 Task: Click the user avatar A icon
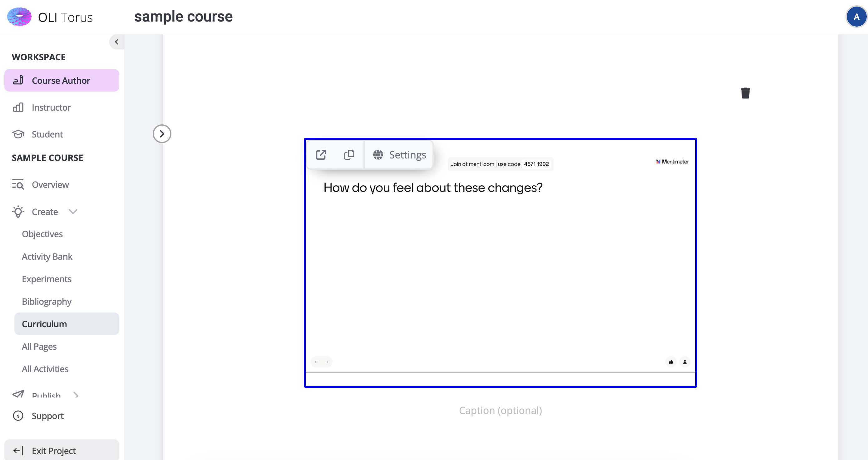click(x=856, y=17)
